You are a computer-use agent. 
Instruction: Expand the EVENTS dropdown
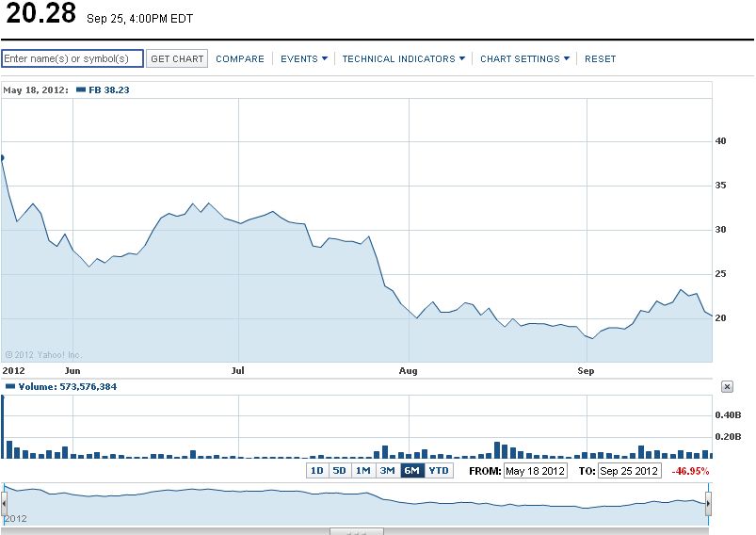(x=304, y=58)
